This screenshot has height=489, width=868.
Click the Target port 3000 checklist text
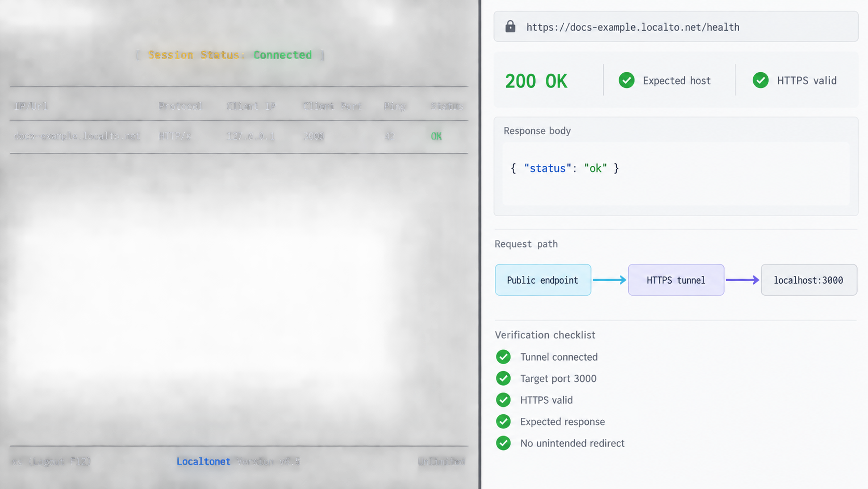559,379
